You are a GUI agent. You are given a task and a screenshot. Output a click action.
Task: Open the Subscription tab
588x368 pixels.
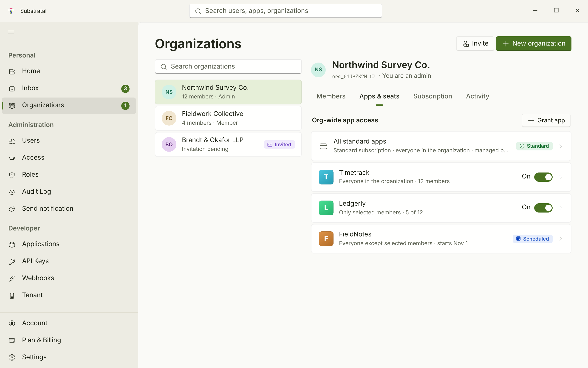click(x=433, y=96)
